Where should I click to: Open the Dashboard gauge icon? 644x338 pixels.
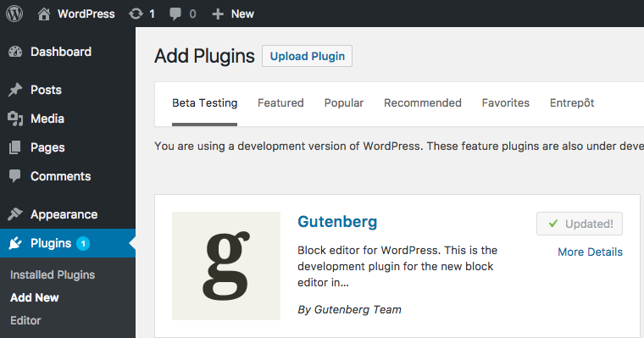pyautogui.click(x=15, y=52)
